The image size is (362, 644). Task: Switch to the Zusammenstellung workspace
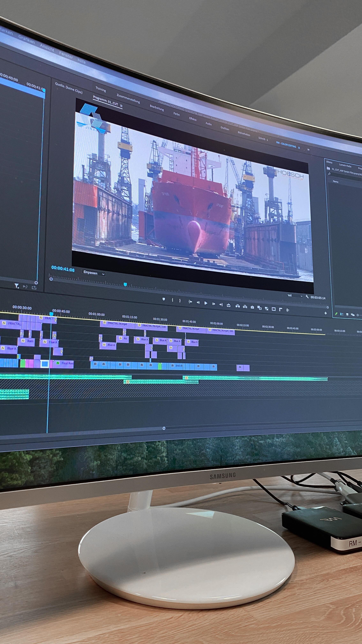click(x=128, y=99)
